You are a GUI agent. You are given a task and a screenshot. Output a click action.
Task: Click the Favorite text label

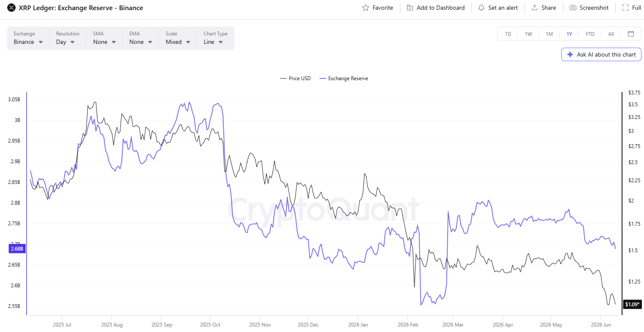[383, 8]
